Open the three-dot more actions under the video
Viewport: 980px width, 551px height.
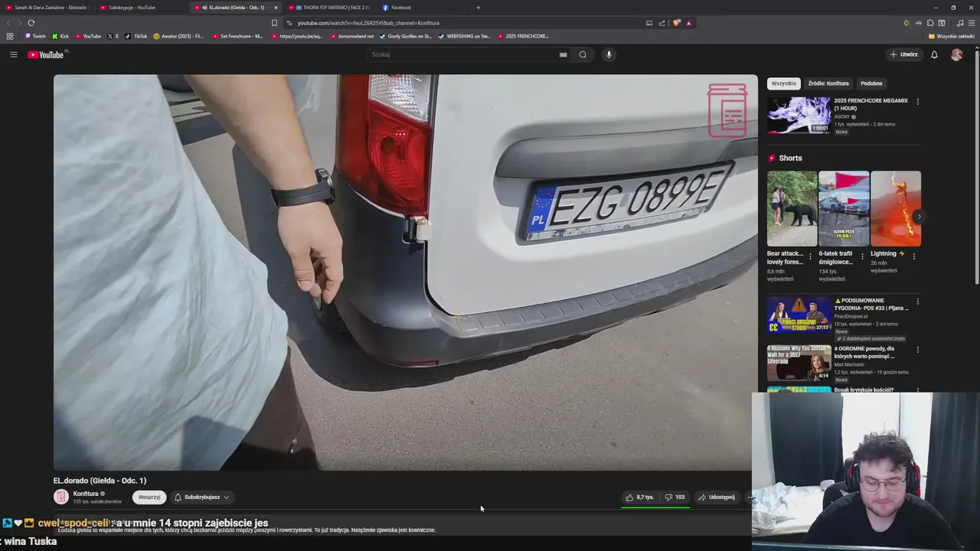point(748,497)
